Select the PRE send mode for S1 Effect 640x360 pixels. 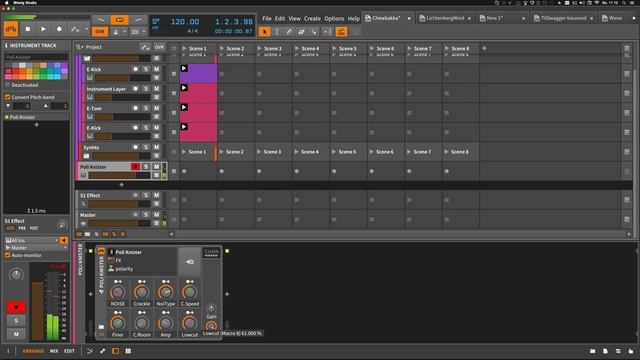pyautogui.click(x=22, y=228)
